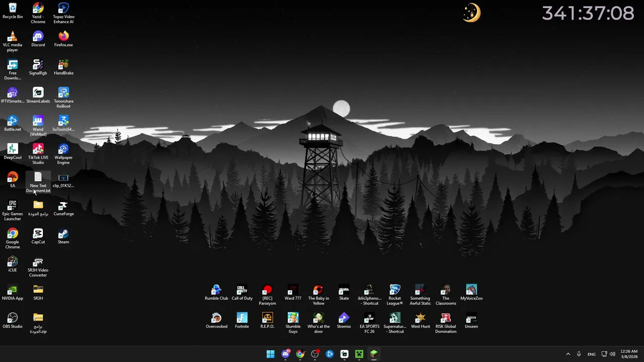The image size is (644, 362).
Task: Open the Rocket League shortcut
Action: [395, 295]
